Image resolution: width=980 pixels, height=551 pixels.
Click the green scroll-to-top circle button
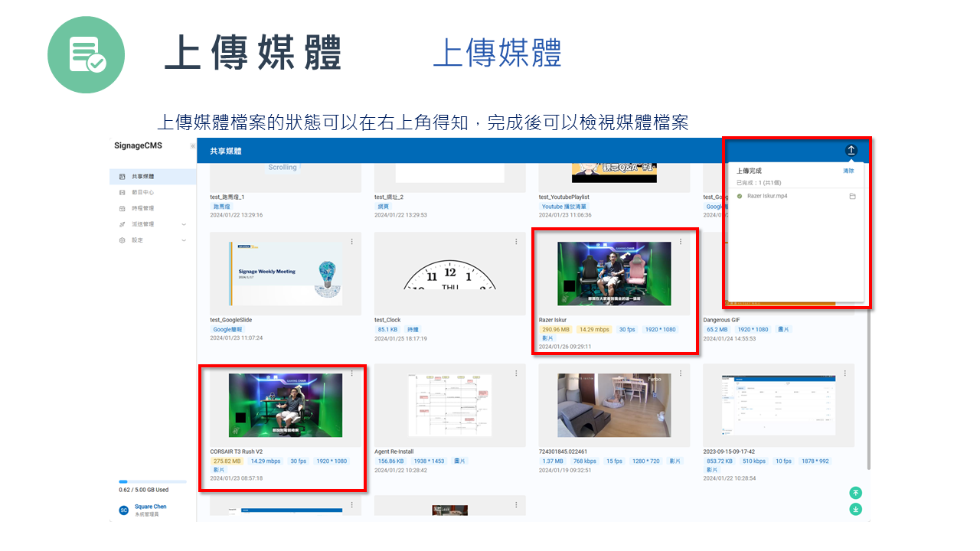tap(855, 492)
